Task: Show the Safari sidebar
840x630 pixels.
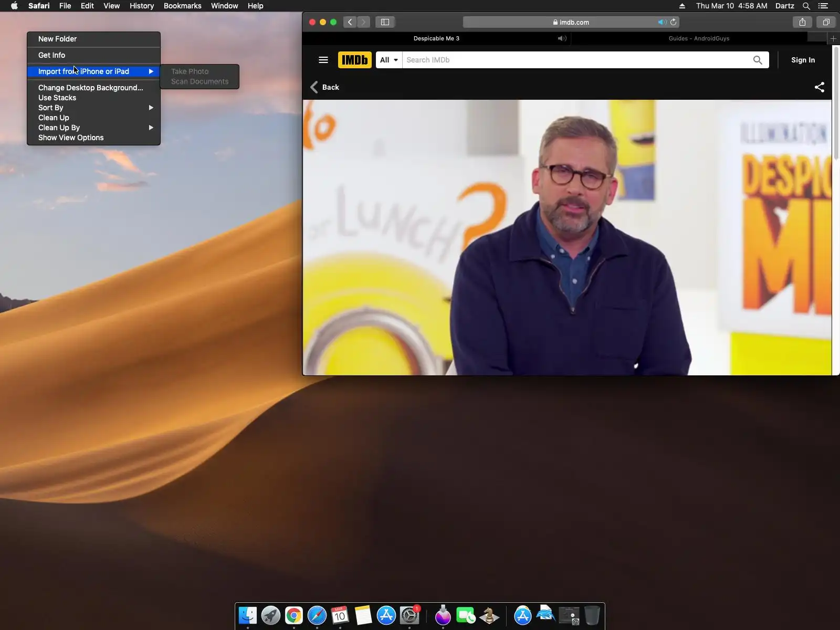Action: click(x=385, y=22)
